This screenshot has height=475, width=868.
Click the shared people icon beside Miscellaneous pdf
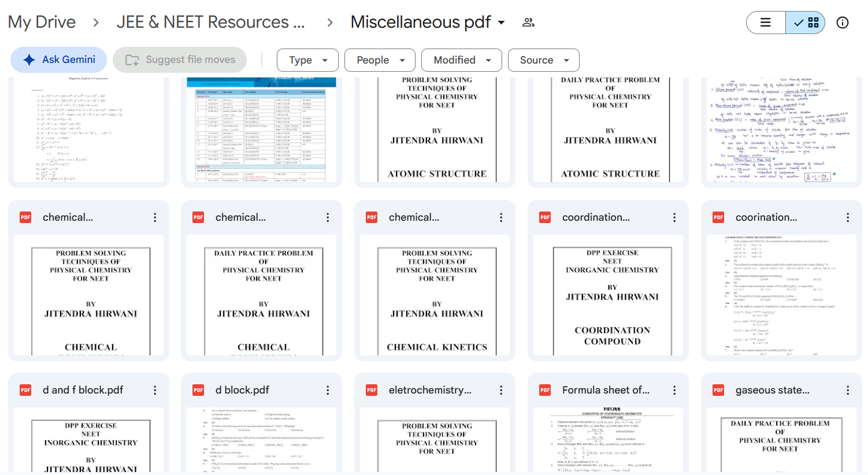[x=528, y=23]
